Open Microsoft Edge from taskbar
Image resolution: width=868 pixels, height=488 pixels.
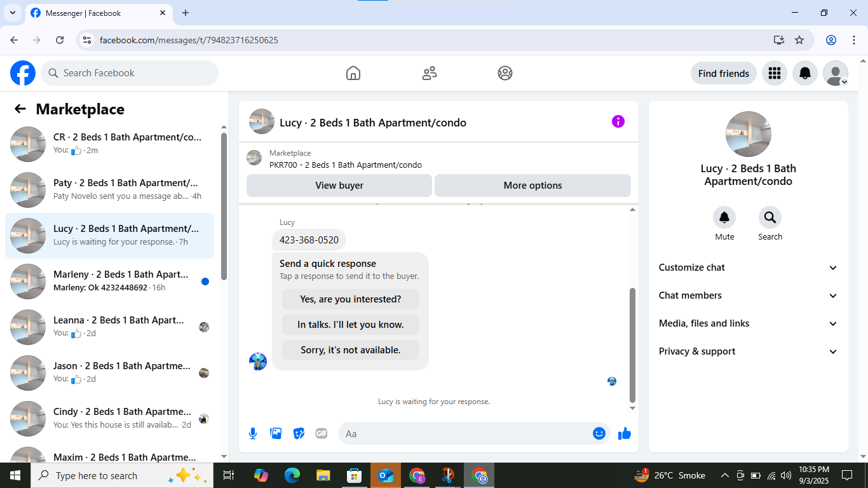point(292,475)
